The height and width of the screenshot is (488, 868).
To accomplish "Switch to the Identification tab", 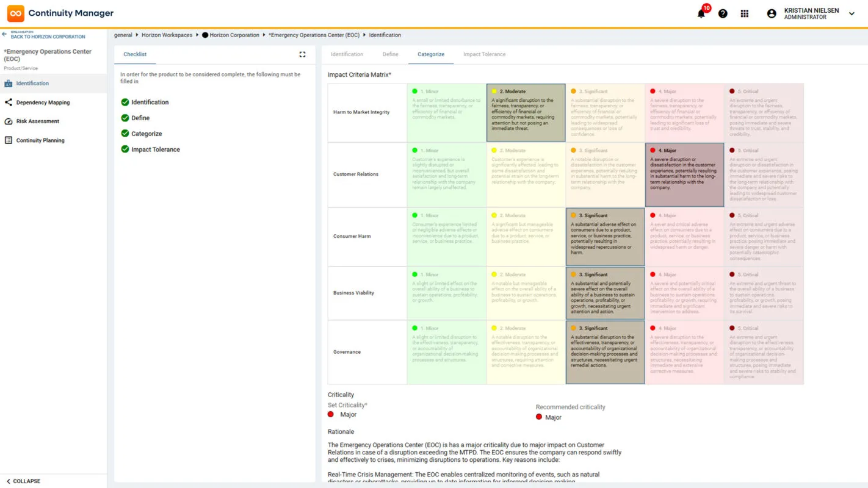I will click(x=347, y=54).
